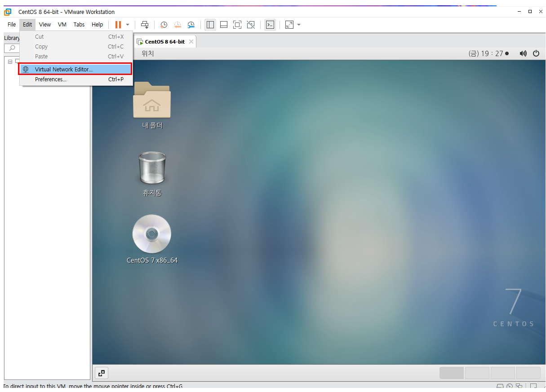
Task: Click the library search magnifier icon
Action: (x=12, y=48)
